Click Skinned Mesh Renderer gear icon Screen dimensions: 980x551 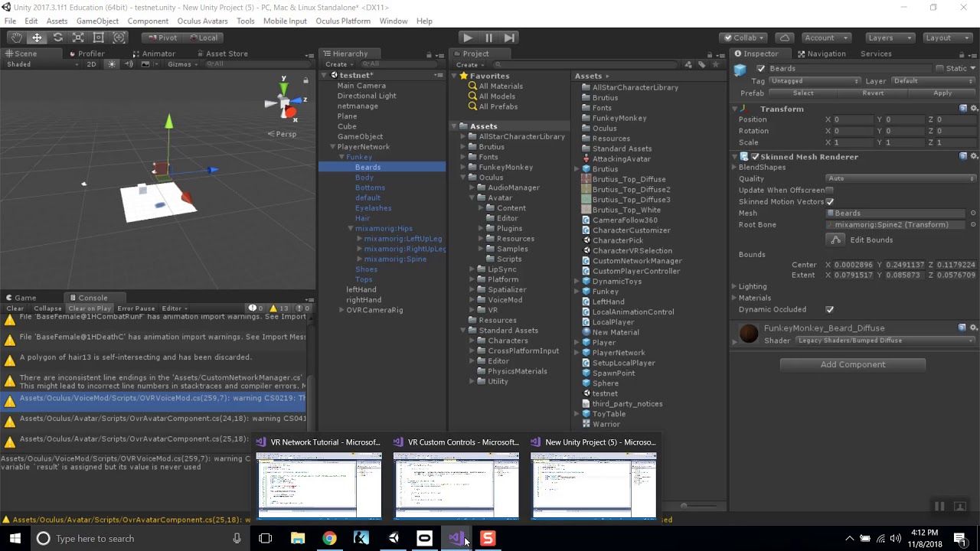(x=974, y=156)
